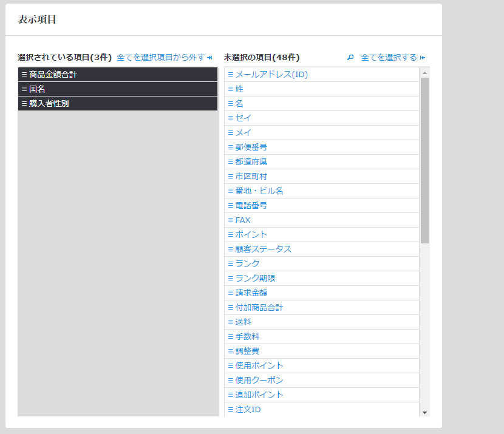Click the drag handle icon of 商品金額合計
This screenshot has width=504, height=434.
[x=24, y=75]
